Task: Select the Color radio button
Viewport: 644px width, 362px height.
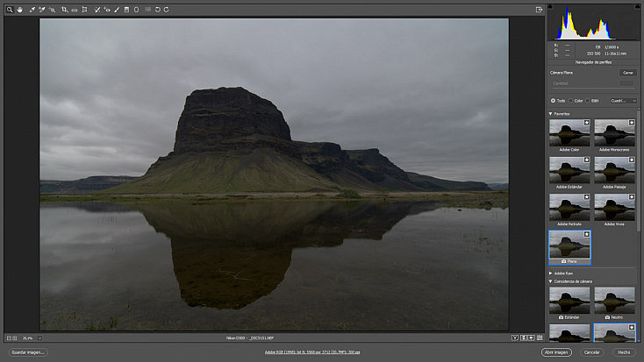Action: click(571, 101)
